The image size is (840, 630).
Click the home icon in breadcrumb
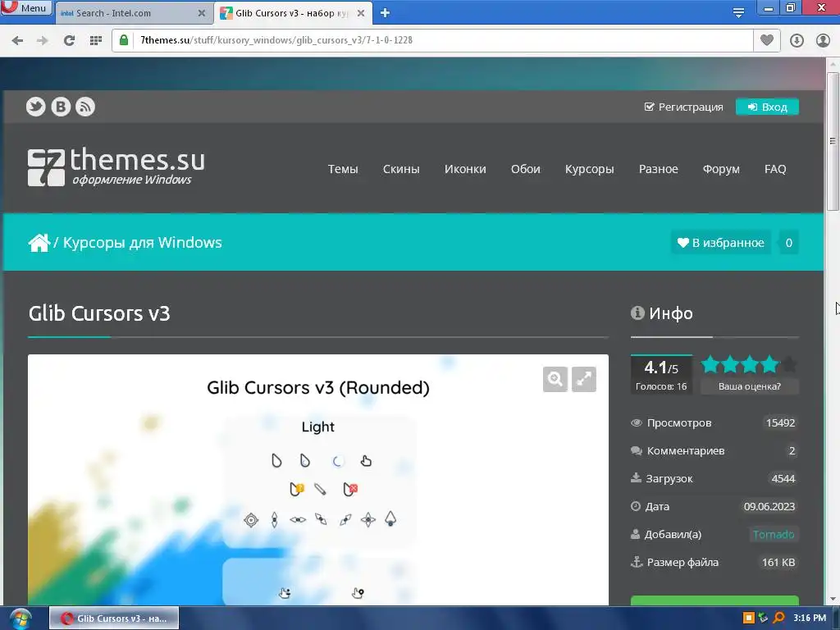pos(39,243)
